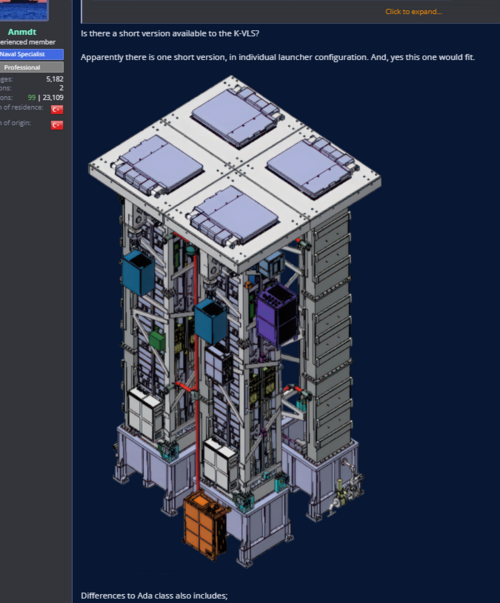This screenshot has height=603, width=500.
Task: Click the user avatar thumbnail above Anmdt
Action: click(x=23, y=10)
